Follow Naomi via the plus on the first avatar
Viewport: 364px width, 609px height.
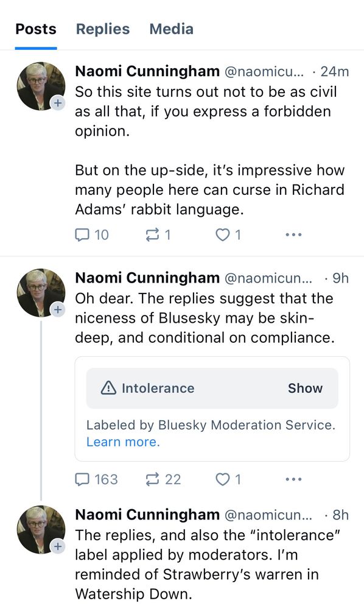(58, 104)
